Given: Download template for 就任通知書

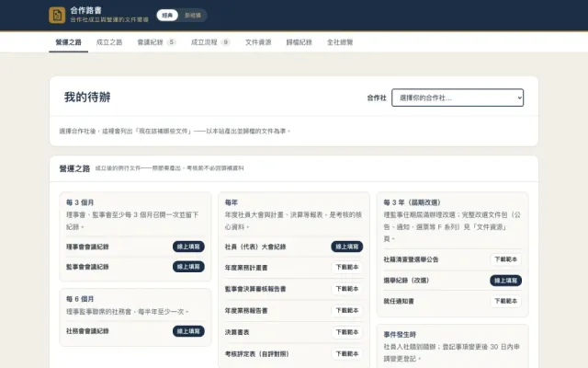Looking at the screenshot, I should pos(505,301).
